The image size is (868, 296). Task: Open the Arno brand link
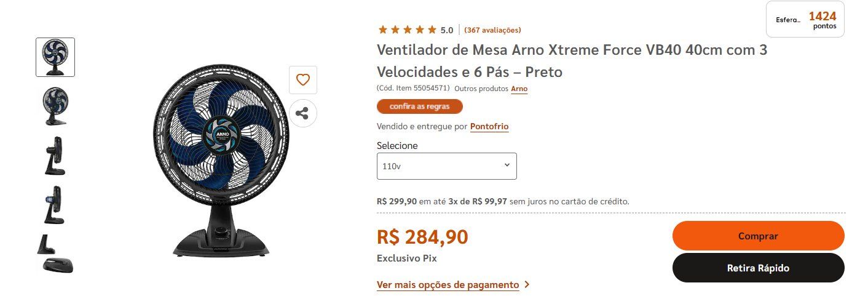(x=519, y=89)
